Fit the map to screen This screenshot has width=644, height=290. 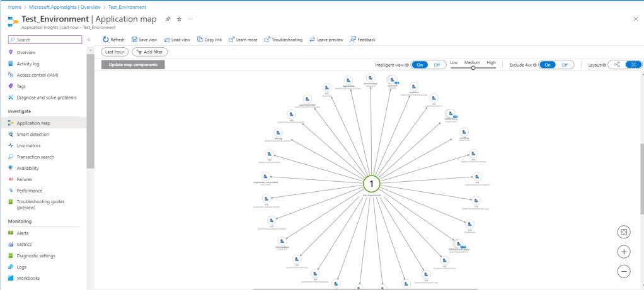point(624,231)
